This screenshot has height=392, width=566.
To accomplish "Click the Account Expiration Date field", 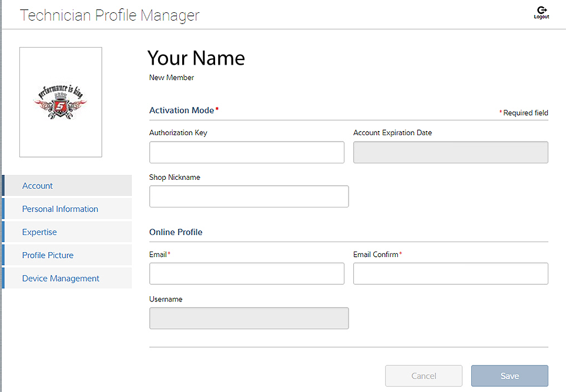I will tap(450, 152).
